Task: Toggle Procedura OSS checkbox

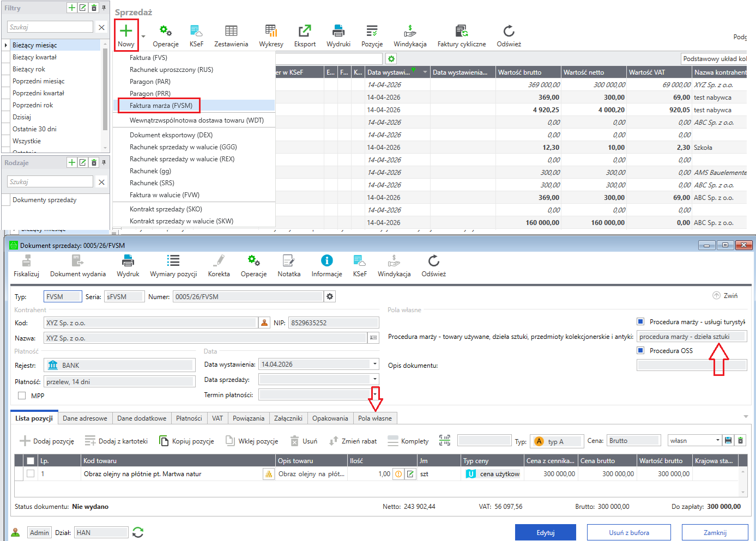Action: [641, 350]
